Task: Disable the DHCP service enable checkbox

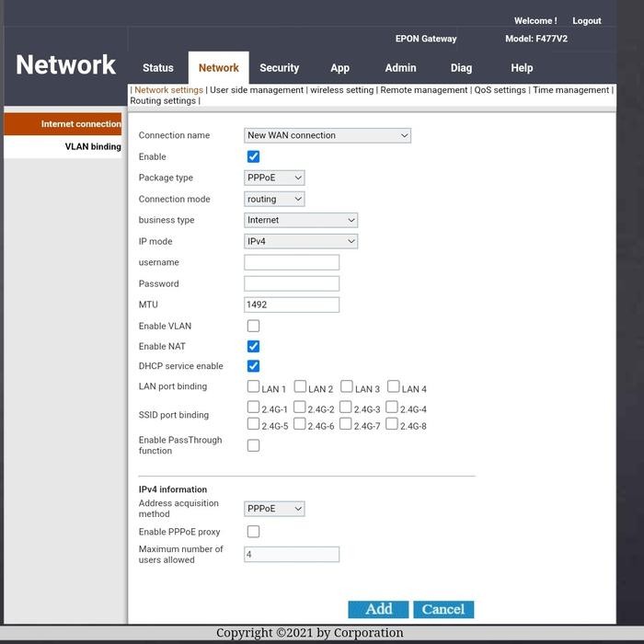Action: click(253, 366)
